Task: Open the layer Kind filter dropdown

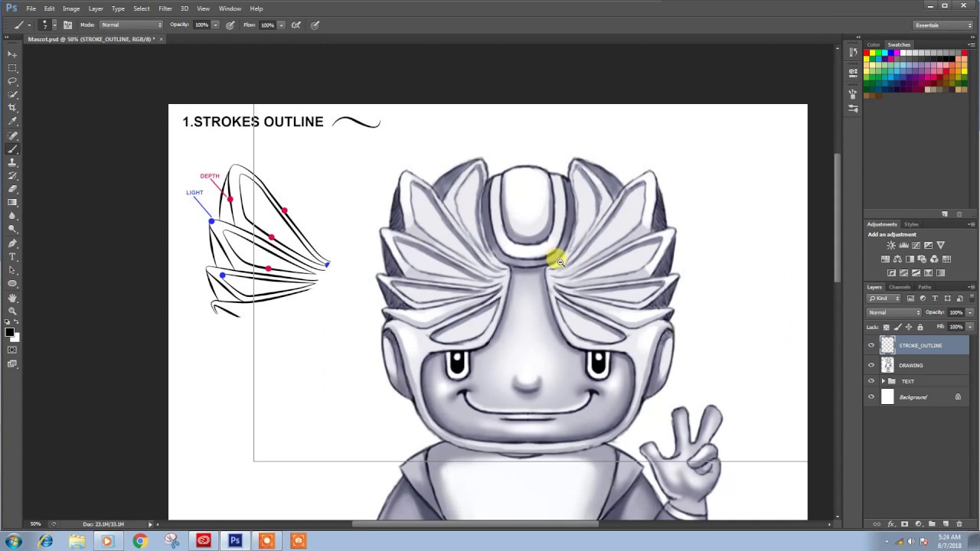Action: (x=885, y=298)
